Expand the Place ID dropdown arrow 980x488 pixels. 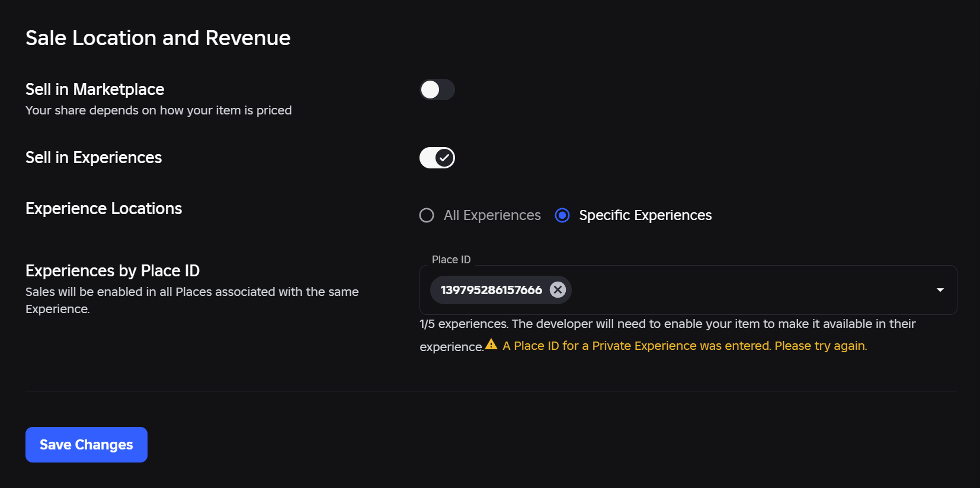tap(940, 290)
